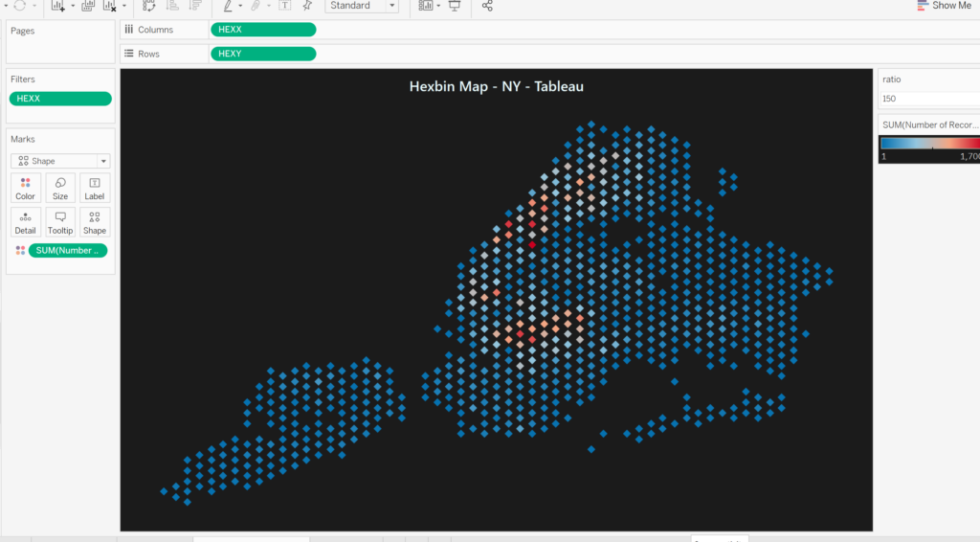Click the Hexbin Map chart title
The image size is (980, 542).
pyautogui.click(x=496, y=86)
